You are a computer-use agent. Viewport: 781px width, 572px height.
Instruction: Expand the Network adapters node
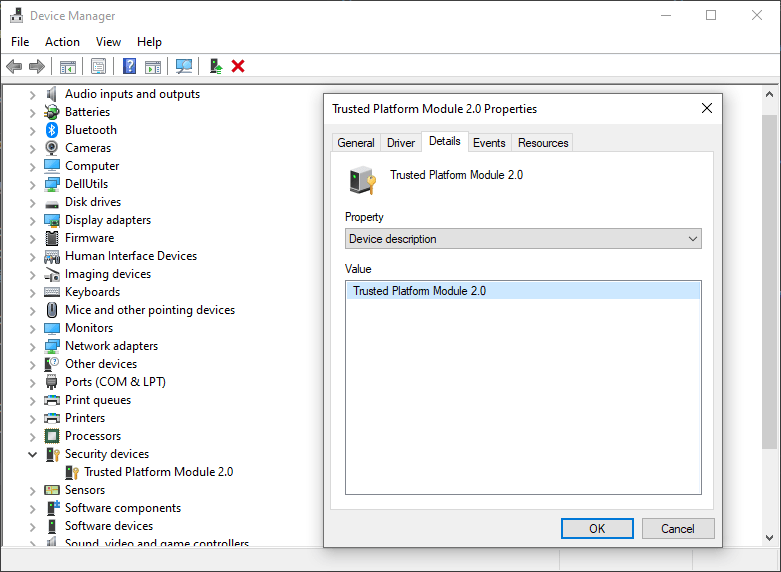coord(32,347)
